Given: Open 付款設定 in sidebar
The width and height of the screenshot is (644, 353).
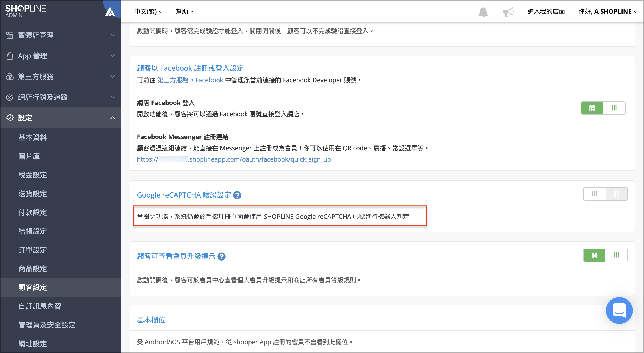Looking at the screenshot, I should 32,212.
